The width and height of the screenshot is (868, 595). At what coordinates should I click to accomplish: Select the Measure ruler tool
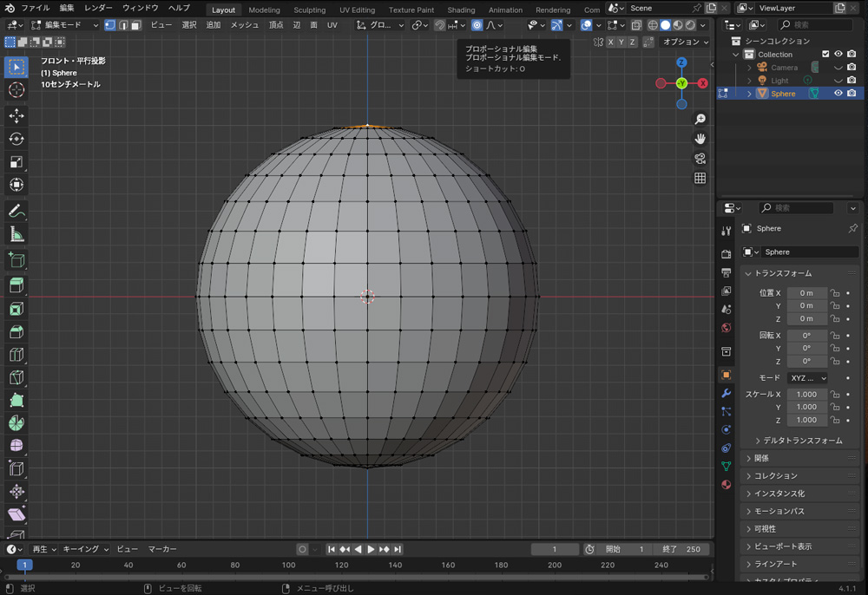pyautogui.click(x=16, y=235)
